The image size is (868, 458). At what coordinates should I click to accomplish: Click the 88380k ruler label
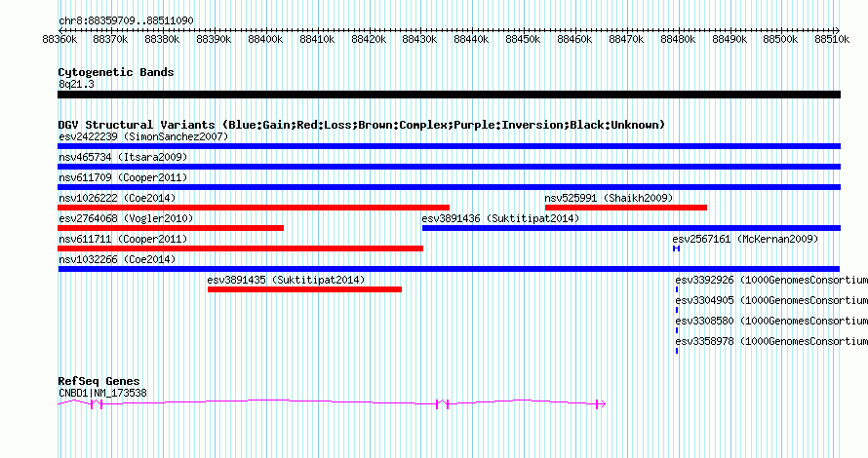[x=162, y=39]
